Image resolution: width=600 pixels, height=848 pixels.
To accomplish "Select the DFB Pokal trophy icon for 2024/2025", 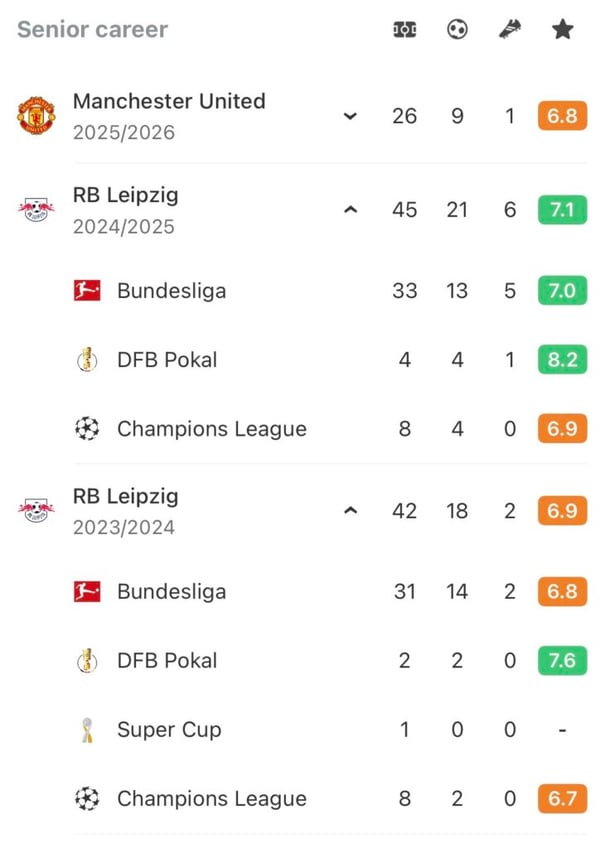I will click(88, 359).
